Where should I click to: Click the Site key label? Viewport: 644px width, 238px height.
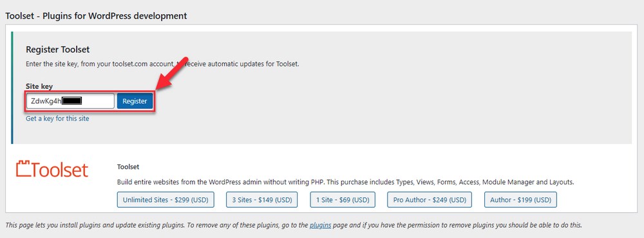tap(39, 86)
